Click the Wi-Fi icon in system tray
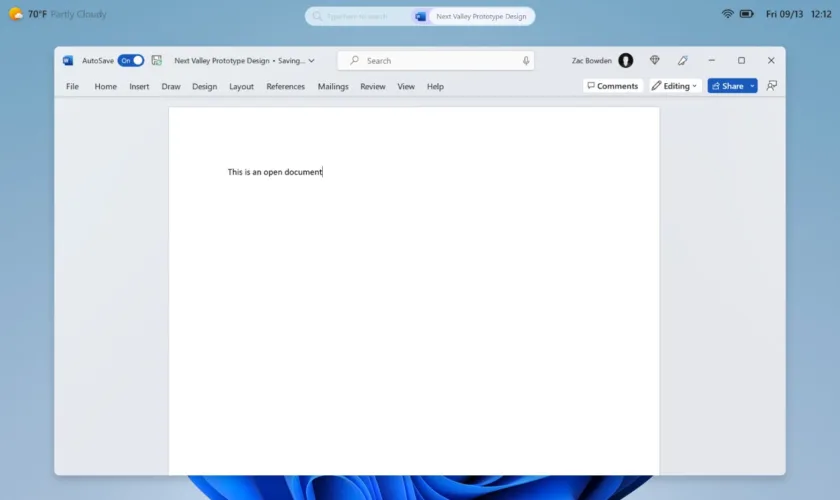The height and width of the screenshot is (500, 840). coord(727,15)
